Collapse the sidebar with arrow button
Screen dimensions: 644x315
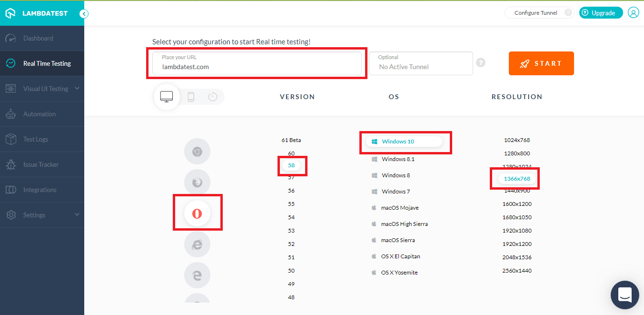(84, 14)
